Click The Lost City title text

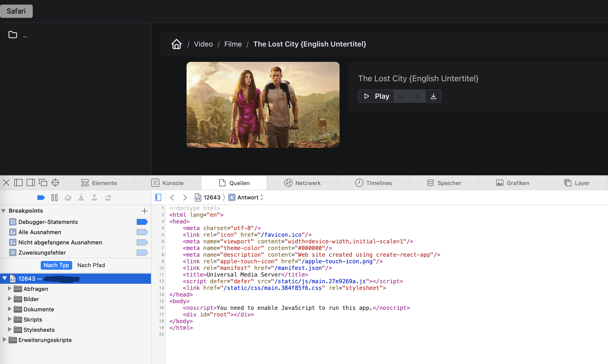(x=418, y=78)
